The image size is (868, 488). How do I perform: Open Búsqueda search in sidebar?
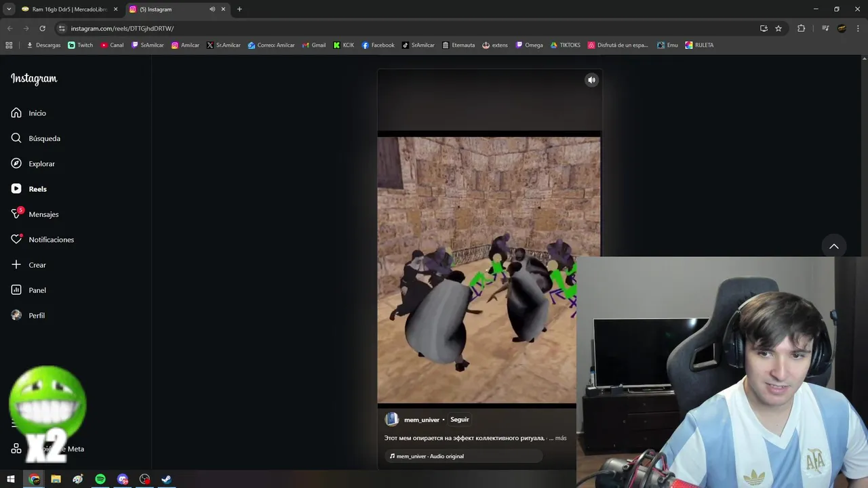pyautogui.click(x=35, y=138)
